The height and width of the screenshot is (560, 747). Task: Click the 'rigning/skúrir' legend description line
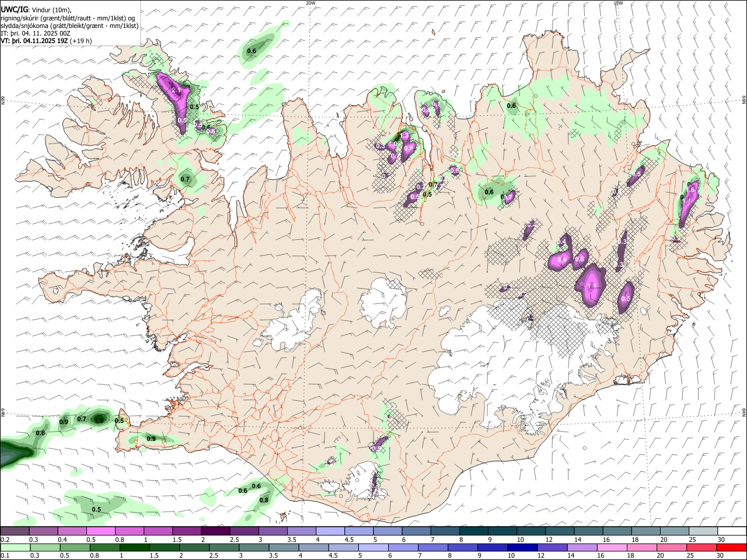pyautogui.click(x=68, y=18)
